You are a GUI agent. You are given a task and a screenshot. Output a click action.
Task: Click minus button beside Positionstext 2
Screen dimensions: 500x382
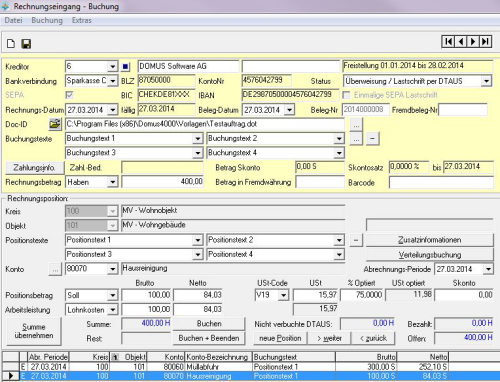click(x=356, y=240)
